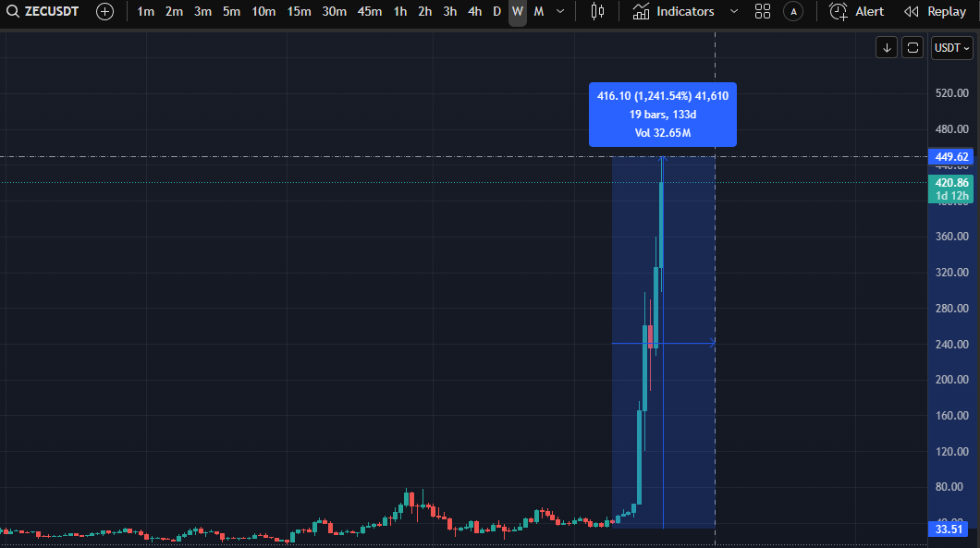Click the rounded-square icon beside USDT selector

point(913,48)
